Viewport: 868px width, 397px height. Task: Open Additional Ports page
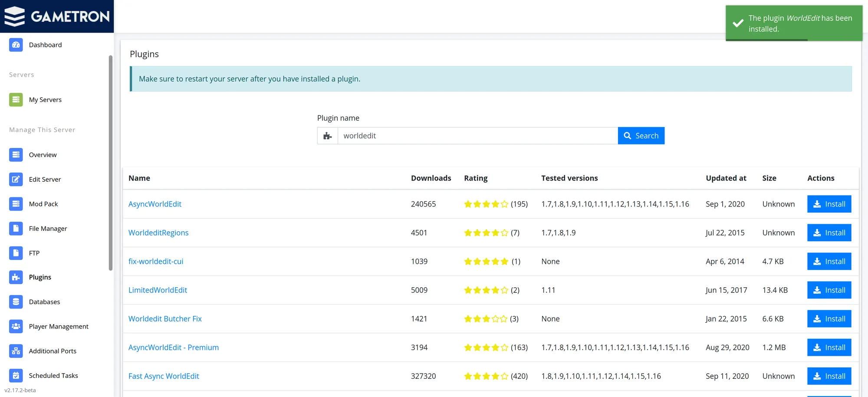(53, 351)
